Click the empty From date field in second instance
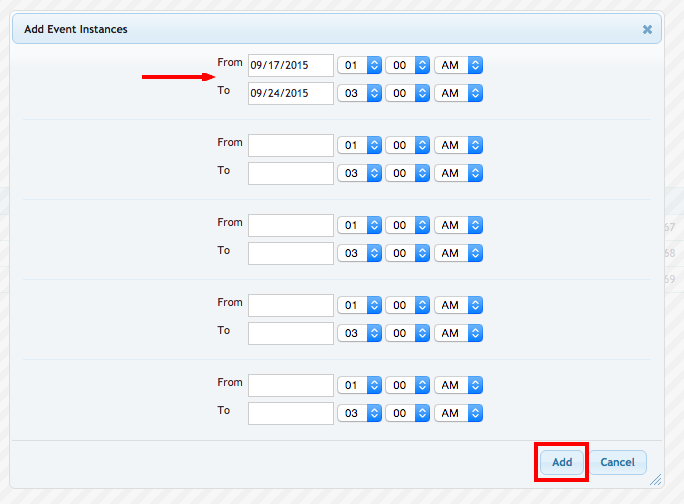 pyautogui.click(x=291, y=145)
